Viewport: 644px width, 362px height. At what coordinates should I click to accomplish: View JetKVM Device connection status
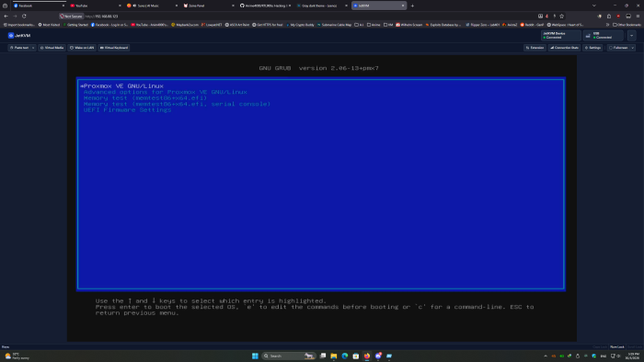pos(561,36)
